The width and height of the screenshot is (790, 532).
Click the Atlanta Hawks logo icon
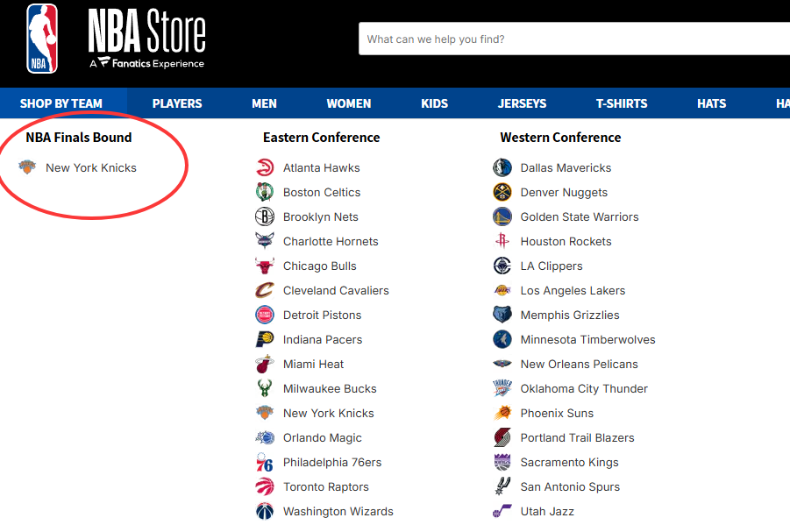click(265, 167)
